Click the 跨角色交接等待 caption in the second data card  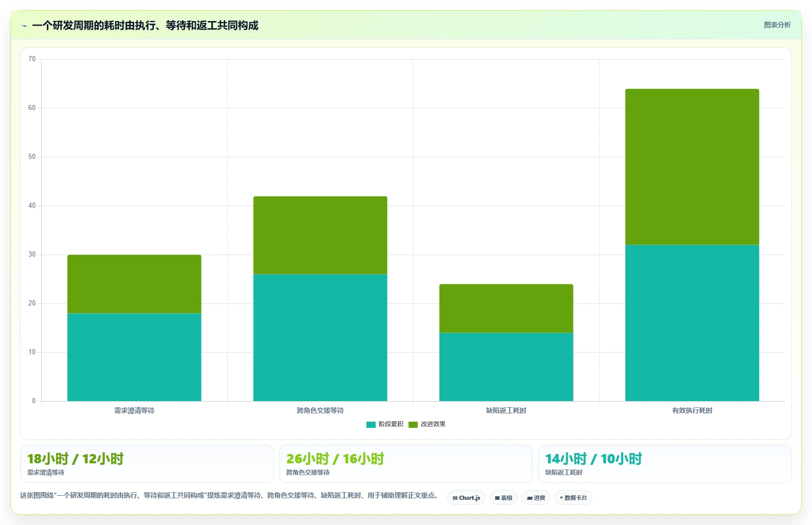click(x=308, y=472)
